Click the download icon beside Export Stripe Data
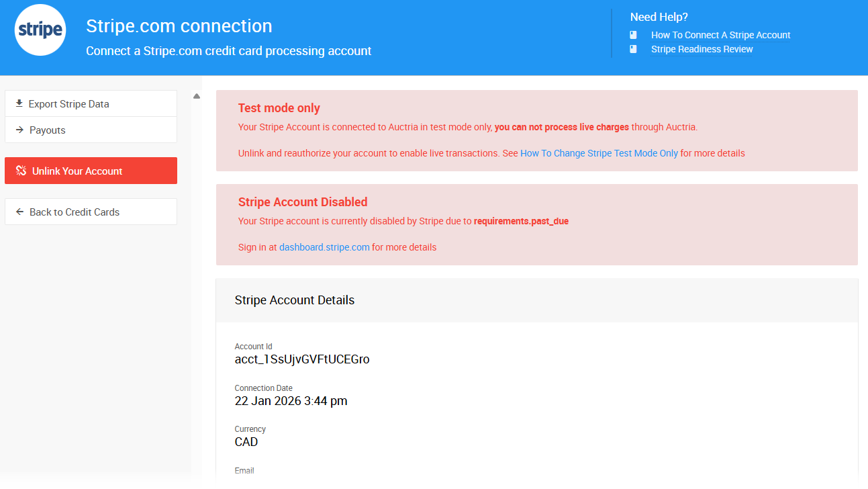The image size is (868, 489). tap(19, 103)
